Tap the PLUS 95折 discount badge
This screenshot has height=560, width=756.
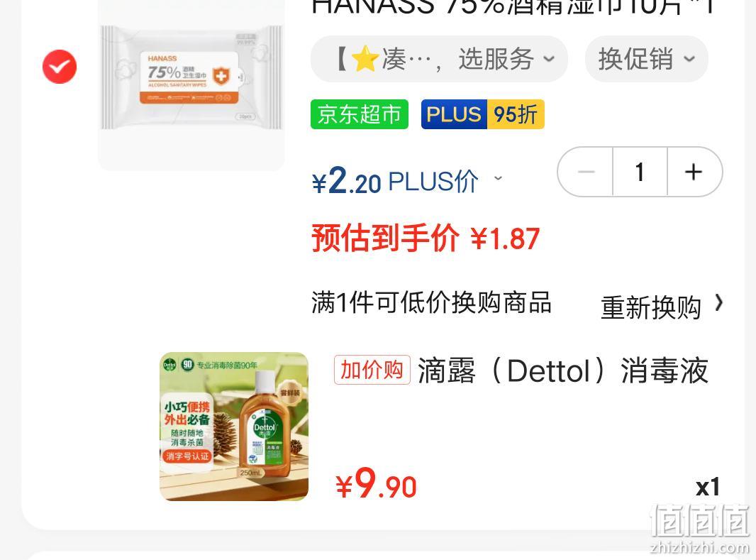[x=483, y=114]
